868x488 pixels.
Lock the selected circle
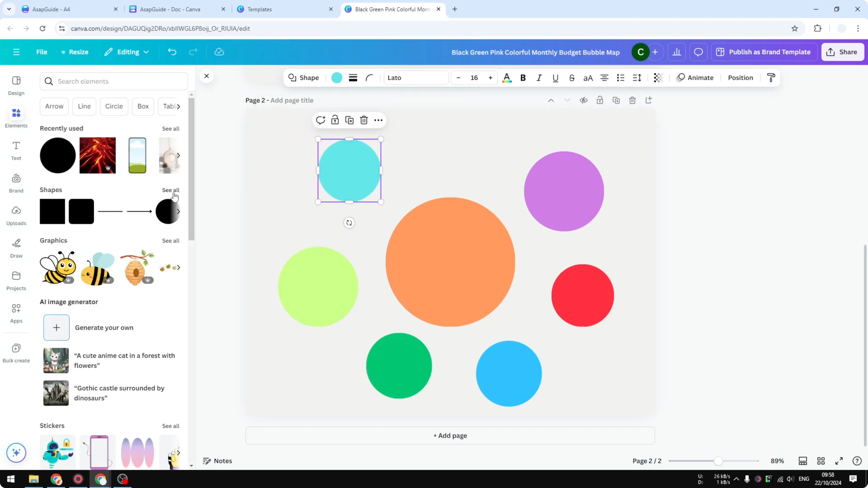pos(335,120)
